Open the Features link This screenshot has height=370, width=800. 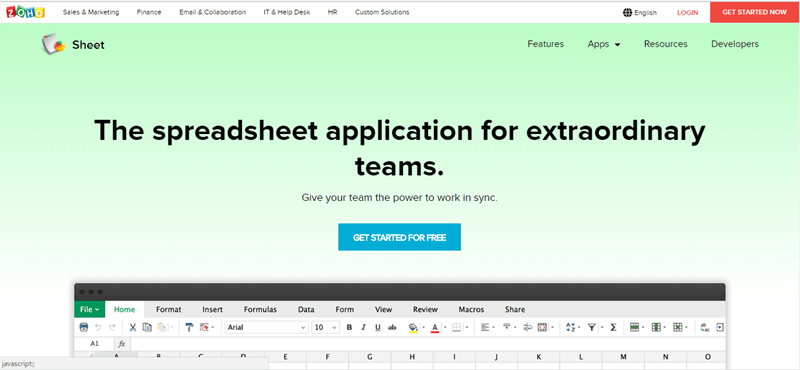(x=545, y=44)
